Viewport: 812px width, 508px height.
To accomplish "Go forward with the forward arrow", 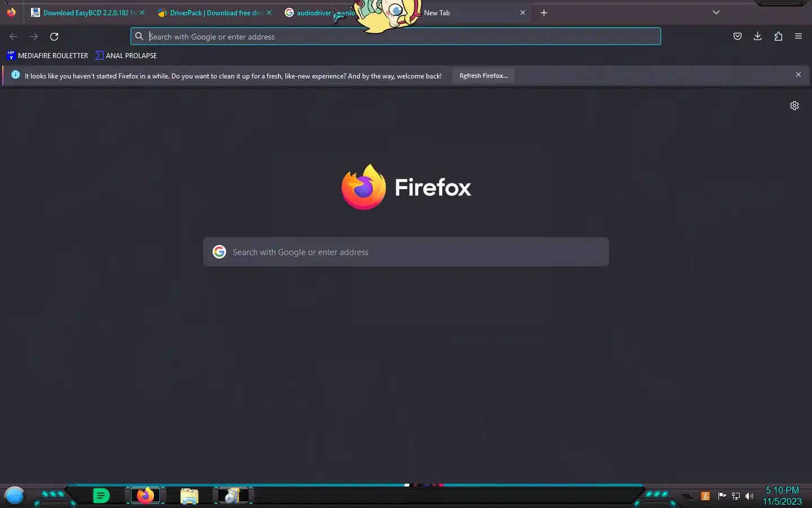I will [x=34, y=37].
